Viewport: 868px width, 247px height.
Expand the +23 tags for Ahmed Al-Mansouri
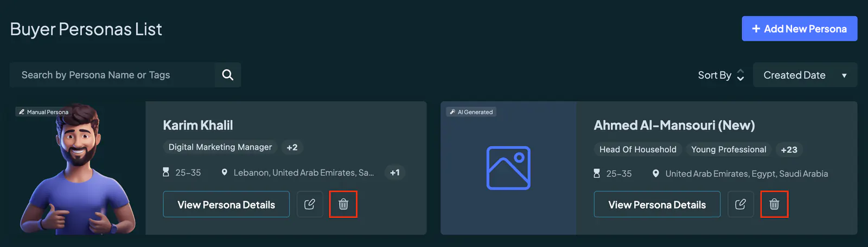click(x=789, y=150)
